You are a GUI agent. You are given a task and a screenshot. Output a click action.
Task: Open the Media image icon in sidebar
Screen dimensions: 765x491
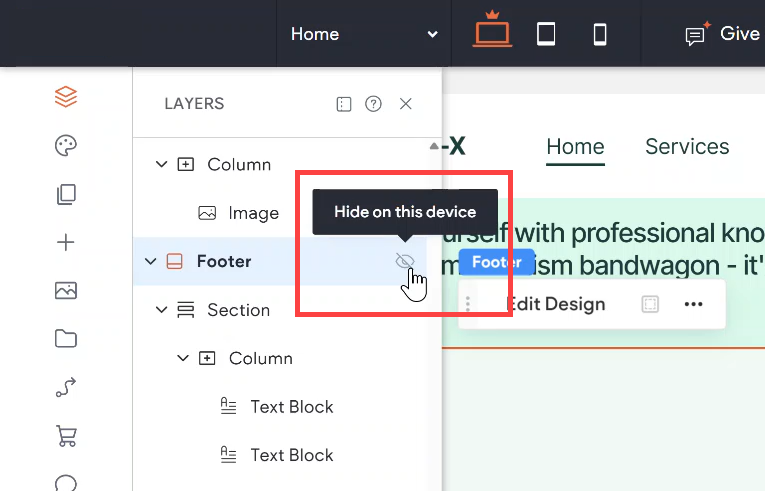pos(66,291)
